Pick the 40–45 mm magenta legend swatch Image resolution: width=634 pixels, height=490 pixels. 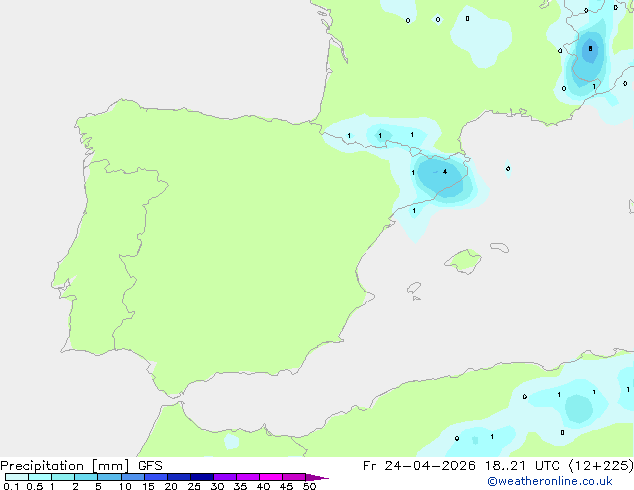[271, 477]
